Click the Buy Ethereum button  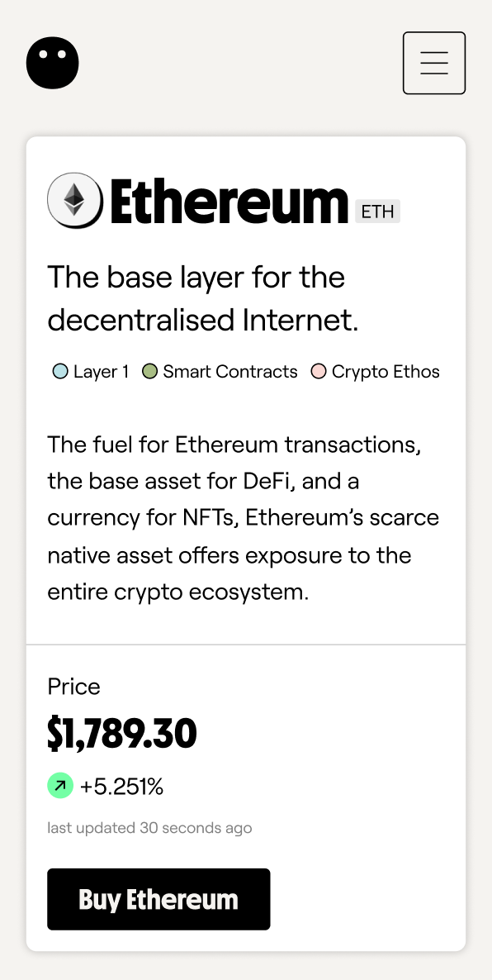(x=158, y=899)
